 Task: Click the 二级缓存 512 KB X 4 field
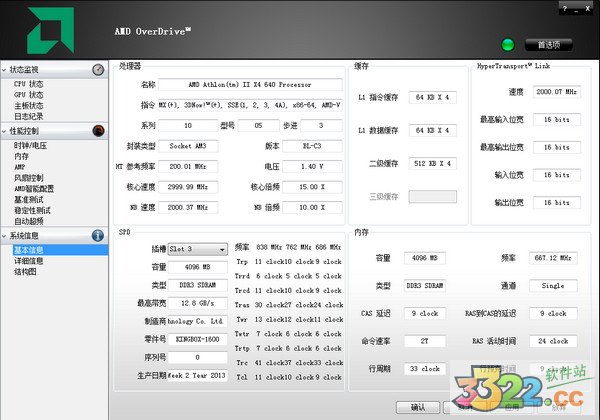(433, 164)
